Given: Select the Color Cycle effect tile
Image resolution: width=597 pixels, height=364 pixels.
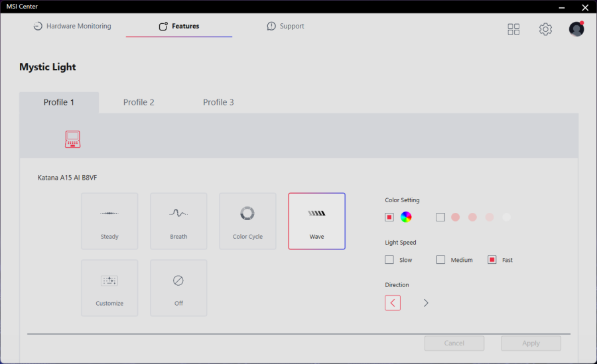Looking at the screenshot, I should [x=247, y=221].
